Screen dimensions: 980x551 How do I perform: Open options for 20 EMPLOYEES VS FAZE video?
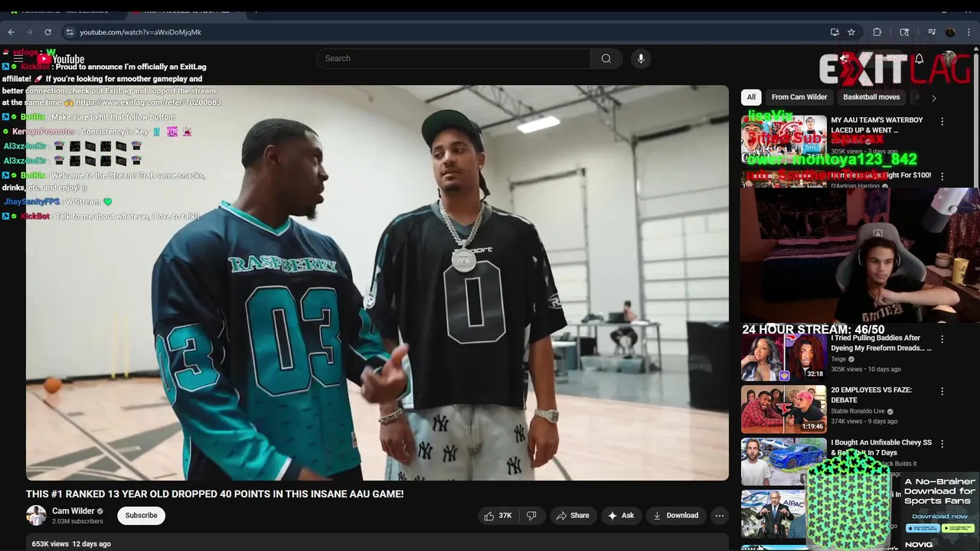click(x=942, y=391)
